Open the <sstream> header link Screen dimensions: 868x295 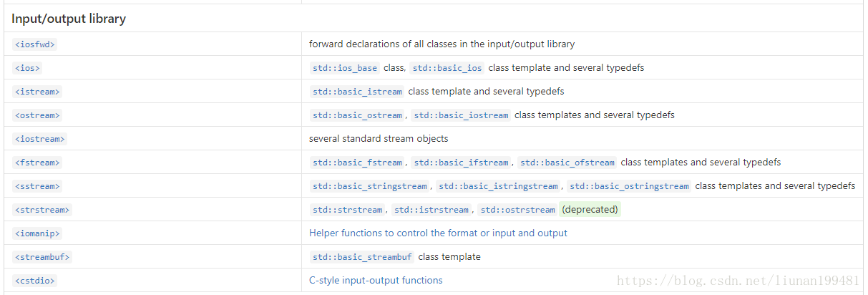pyautogui.click(x=36, y=186)
